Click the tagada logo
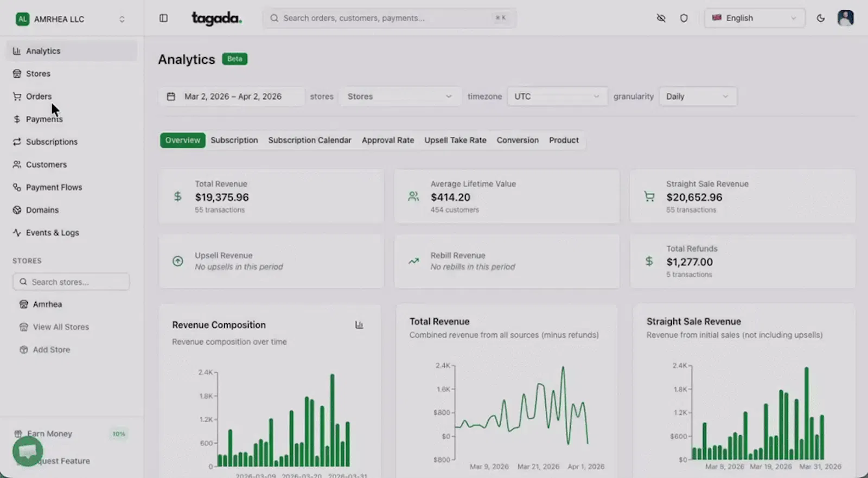This screenshot has height=478, width=868. 216,18
